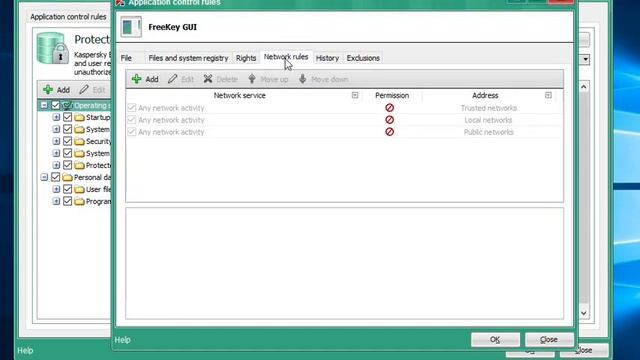This screenshot has width=640, height=360.
Task: Click the Security folder icon in the tree
Action: tap(80, 142)
